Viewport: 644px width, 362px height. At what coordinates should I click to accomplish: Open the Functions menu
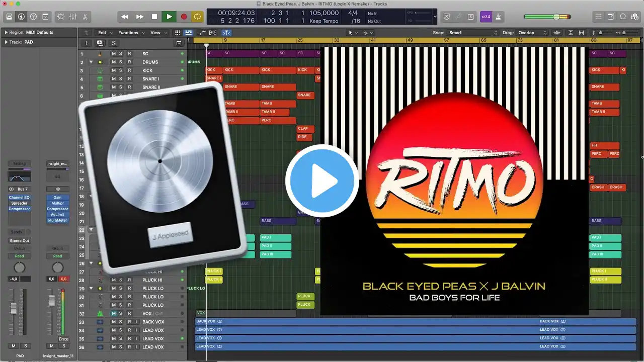pyautogui.click(x=131, y=33)
